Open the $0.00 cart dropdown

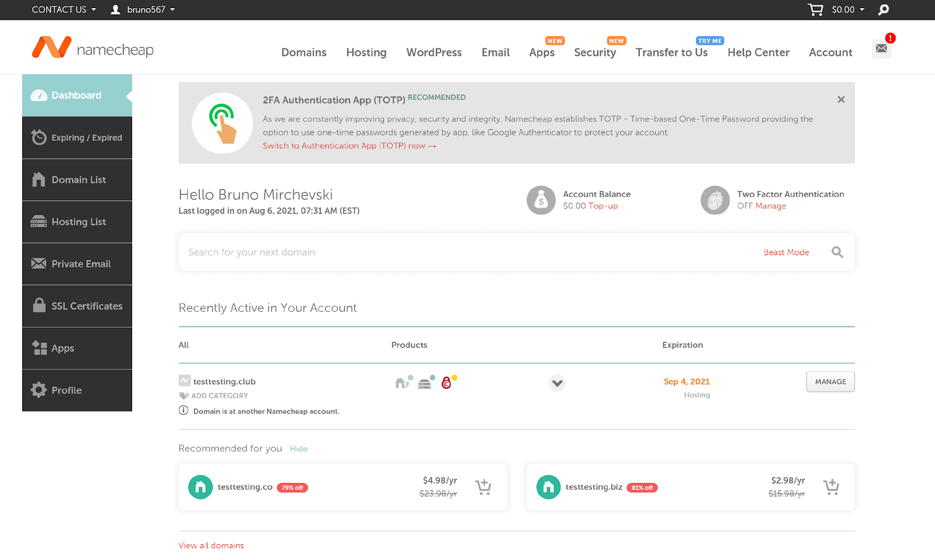848,9
